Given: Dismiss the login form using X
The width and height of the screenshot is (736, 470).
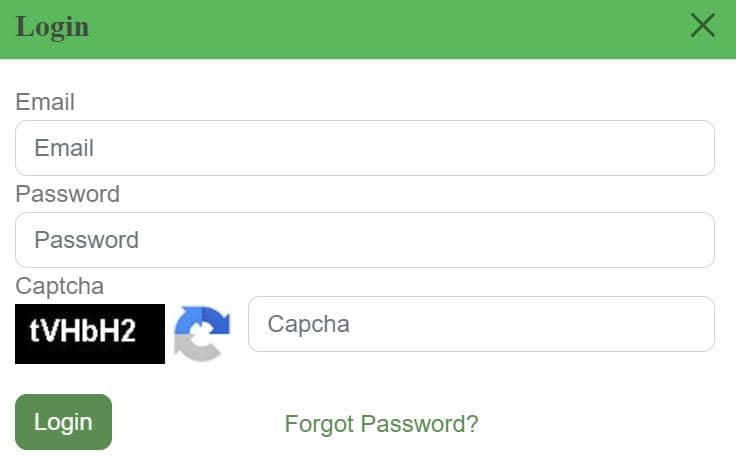Looking at the screenshot, I should point(703,26).
